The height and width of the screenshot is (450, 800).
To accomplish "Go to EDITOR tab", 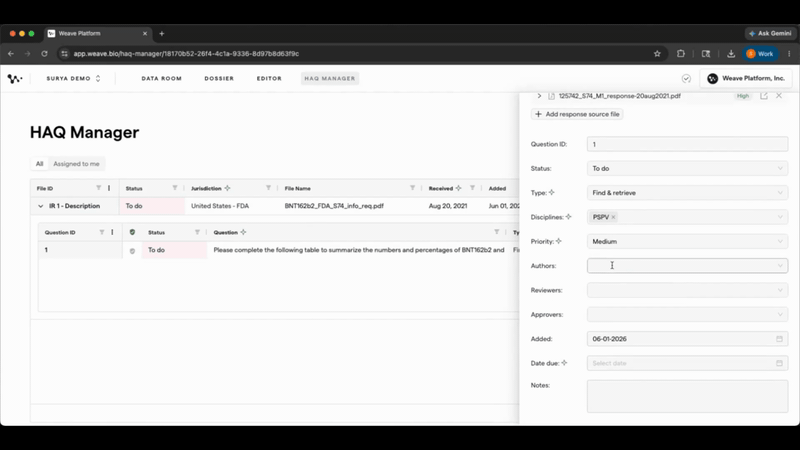I will 269,79.
